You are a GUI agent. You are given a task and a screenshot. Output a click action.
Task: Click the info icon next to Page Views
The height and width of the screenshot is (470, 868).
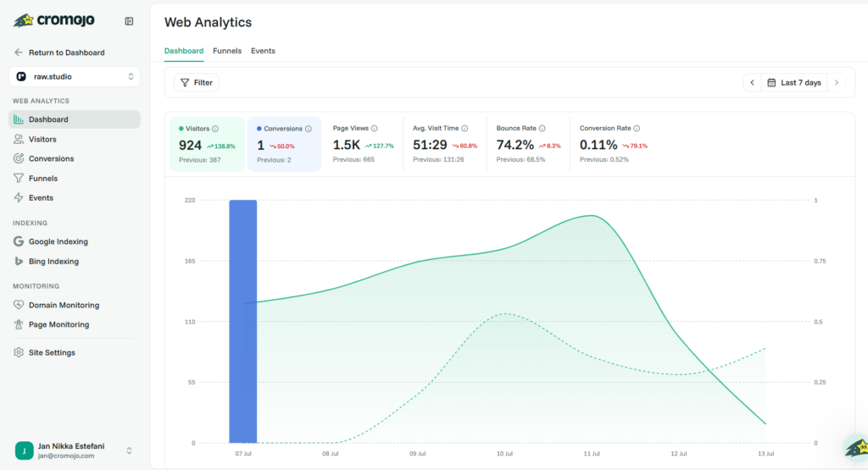pyautogui.click(x=374, y=128)
